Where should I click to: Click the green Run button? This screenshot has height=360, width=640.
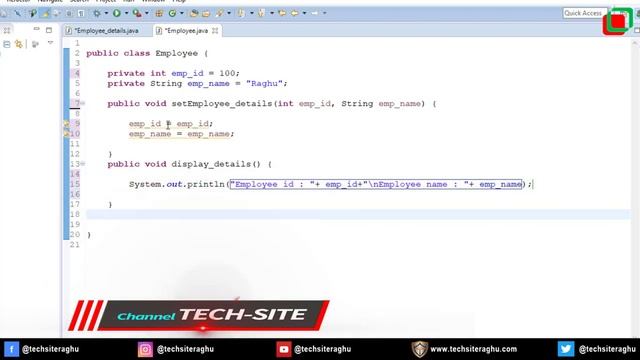click(x=117, y=13)
